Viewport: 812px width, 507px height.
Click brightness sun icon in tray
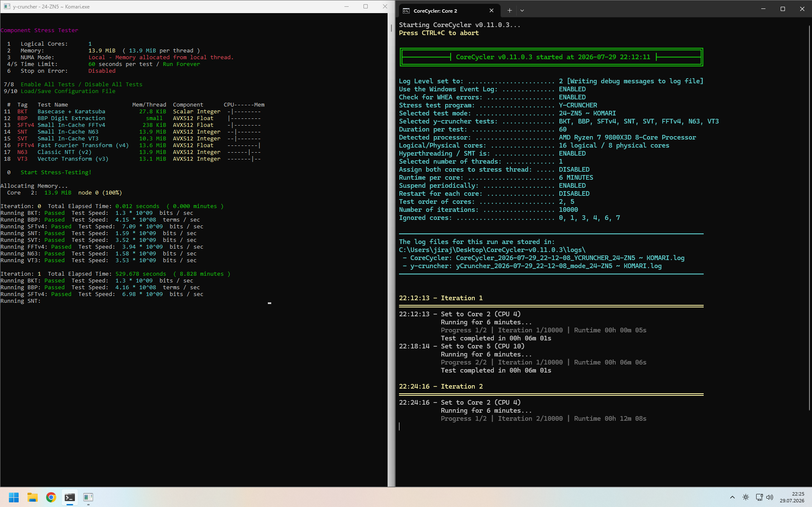tap(746, 497)
